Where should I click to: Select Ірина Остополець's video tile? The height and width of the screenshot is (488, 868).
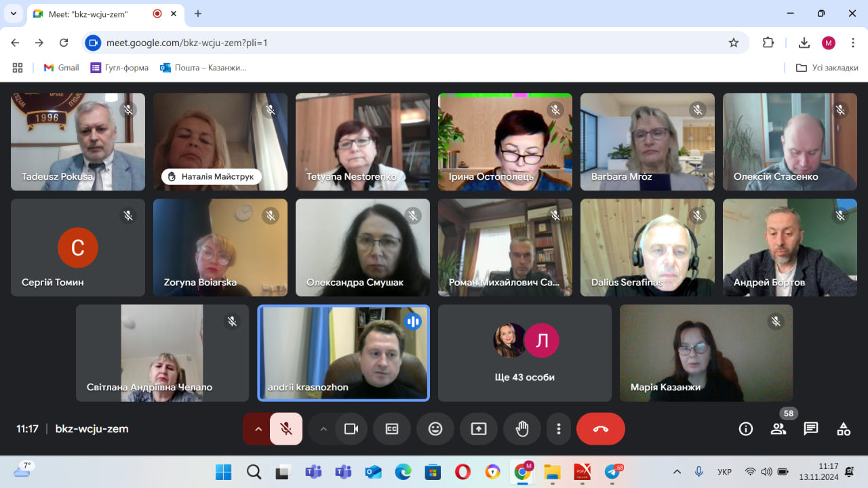(505, 142)
